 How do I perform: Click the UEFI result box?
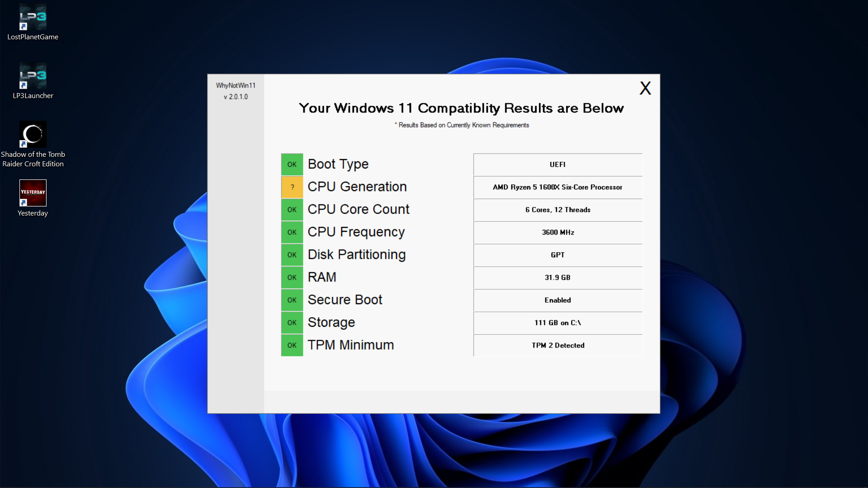click(557, 164)
